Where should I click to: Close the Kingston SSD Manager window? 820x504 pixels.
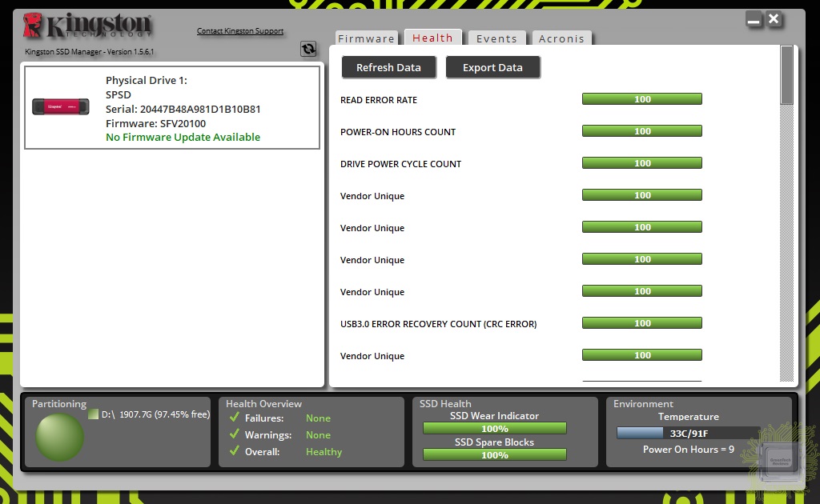click(x=774, y=19)
